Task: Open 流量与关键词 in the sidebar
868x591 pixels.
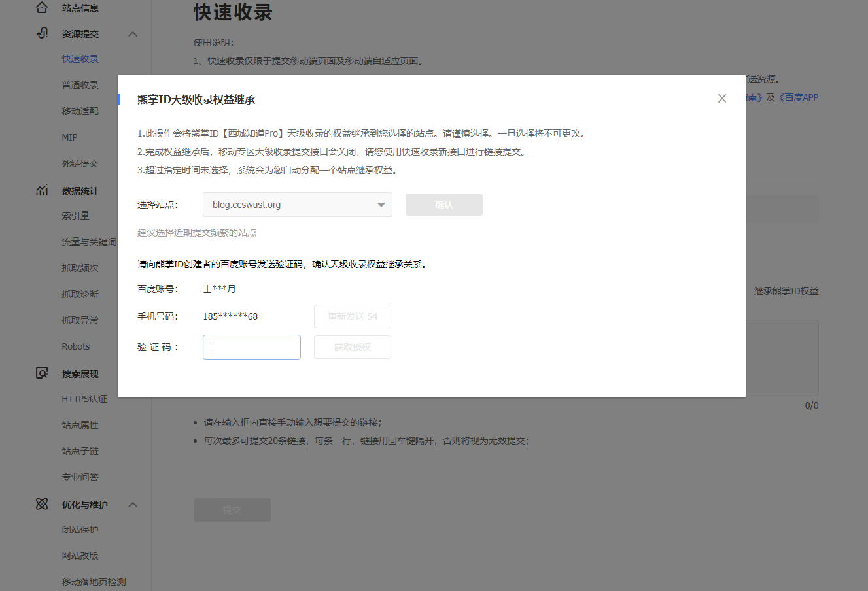Action: pos(89,242)
